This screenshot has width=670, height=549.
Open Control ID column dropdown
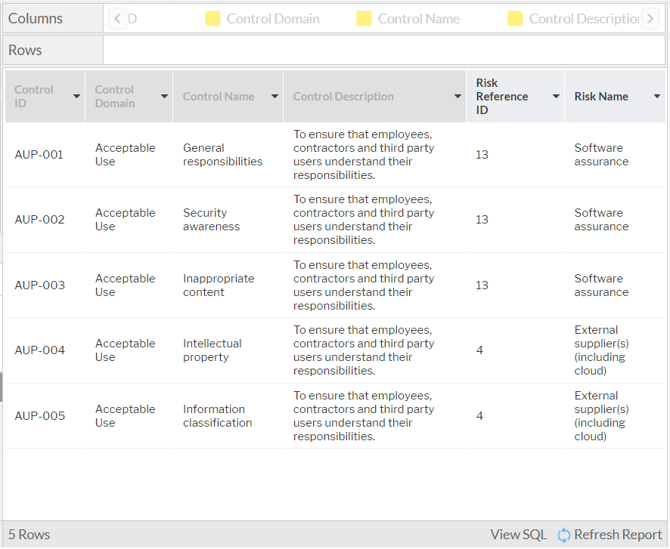point(77,97)
